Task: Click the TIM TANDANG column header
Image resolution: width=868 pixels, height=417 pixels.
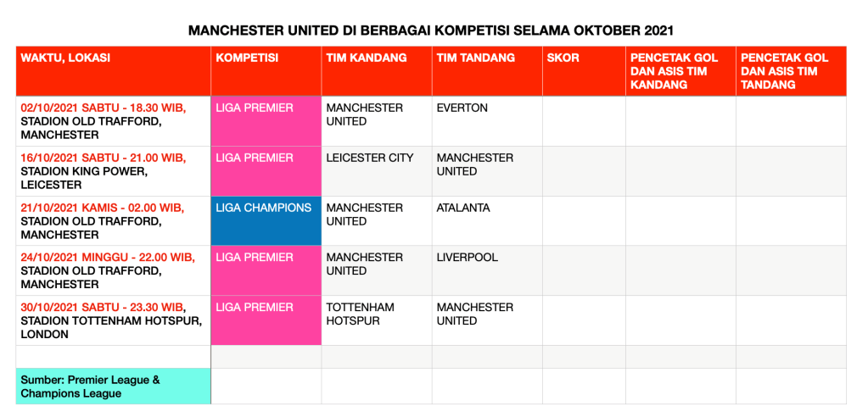Action: [486, 71]
